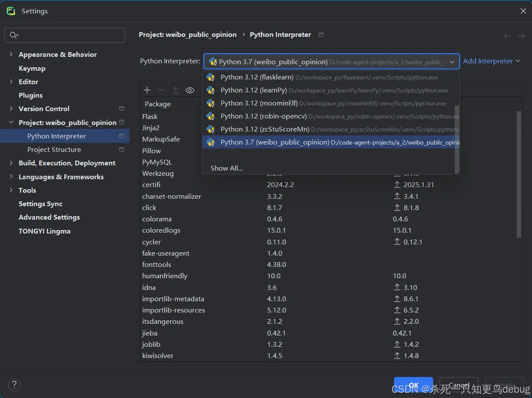Viewport: 532px width, 398px height.
Task: Collapse Project: weibo_public_opinion section
Action: coord(11,122)
